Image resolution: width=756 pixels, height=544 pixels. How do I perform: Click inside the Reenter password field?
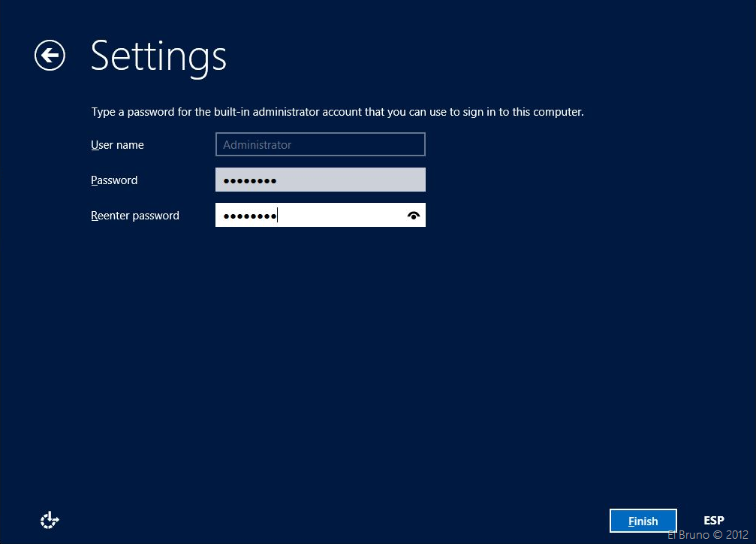tap(338, 216)
